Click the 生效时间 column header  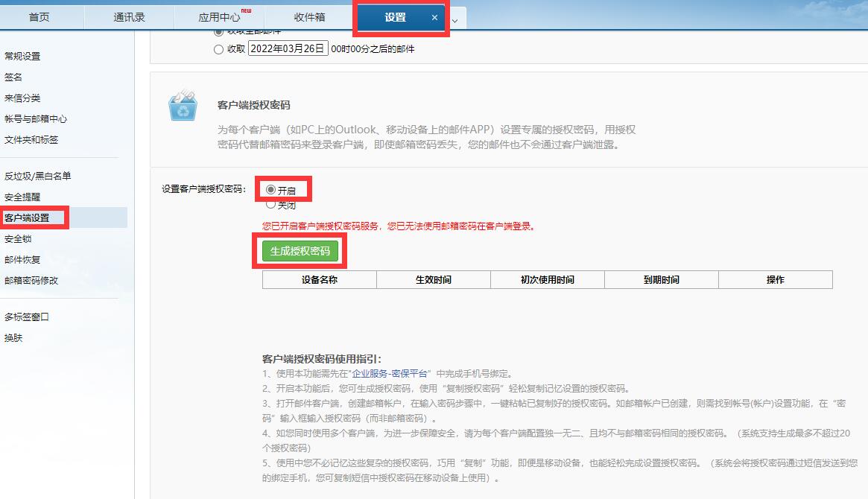click(434, 280)
